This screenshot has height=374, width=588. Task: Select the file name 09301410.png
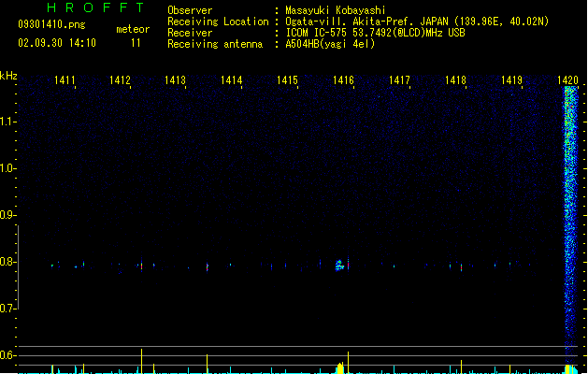[x=51, y=24]
